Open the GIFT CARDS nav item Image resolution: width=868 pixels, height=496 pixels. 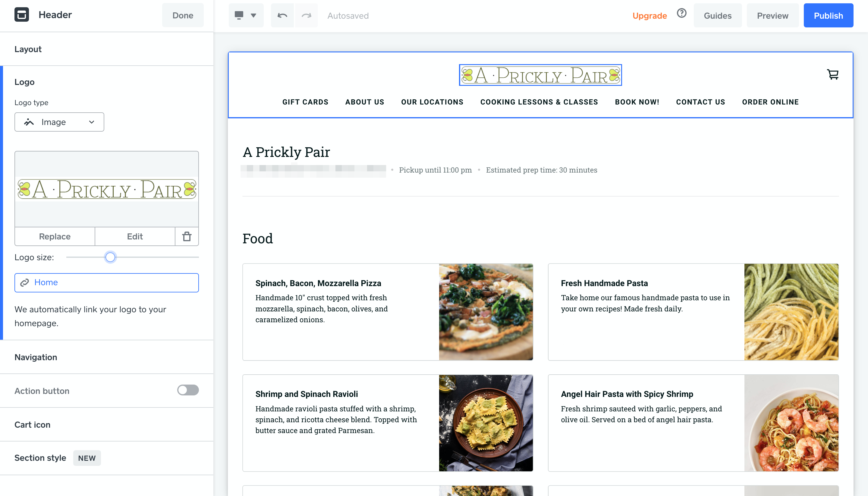305,102
